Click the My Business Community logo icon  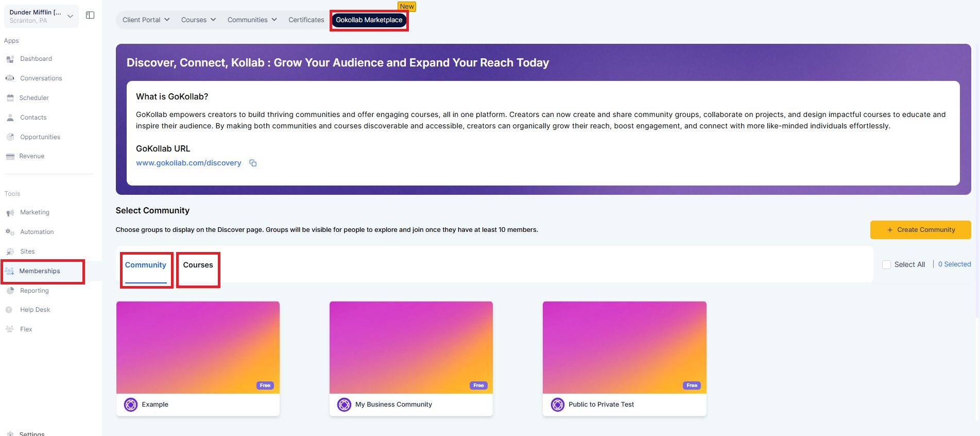click(344, 405)
